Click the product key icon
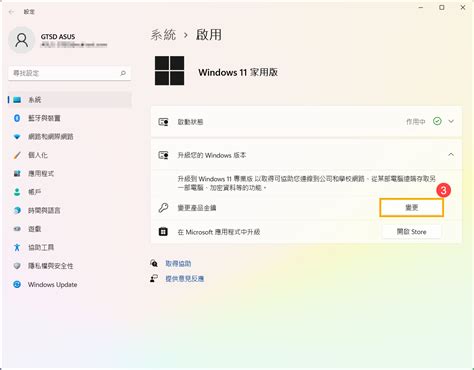 pyautogui.click(x=163, y=208)
